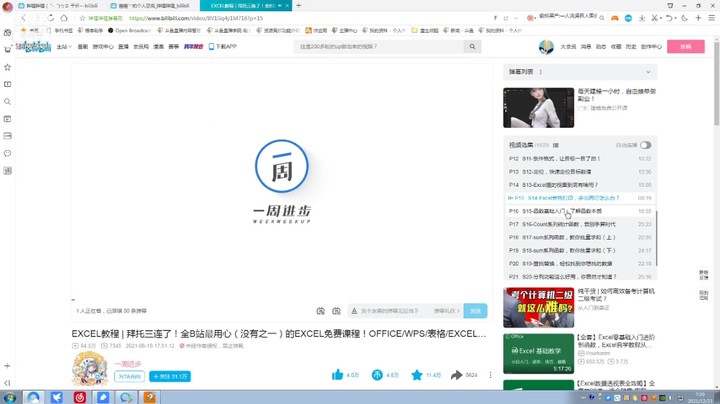Select playlist item P14 S13
720x404 pixels.
coord(580,185)
